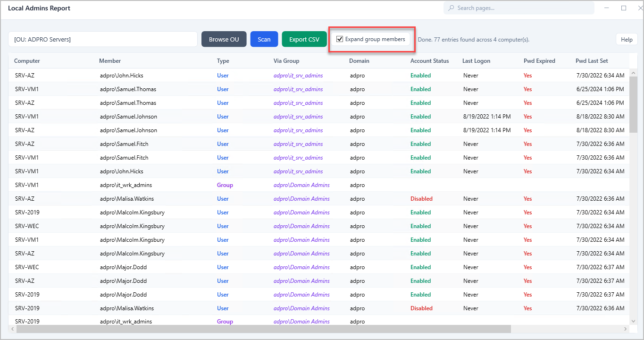
Task: Click the Pwd Expired column header
Action: point(539,61)
